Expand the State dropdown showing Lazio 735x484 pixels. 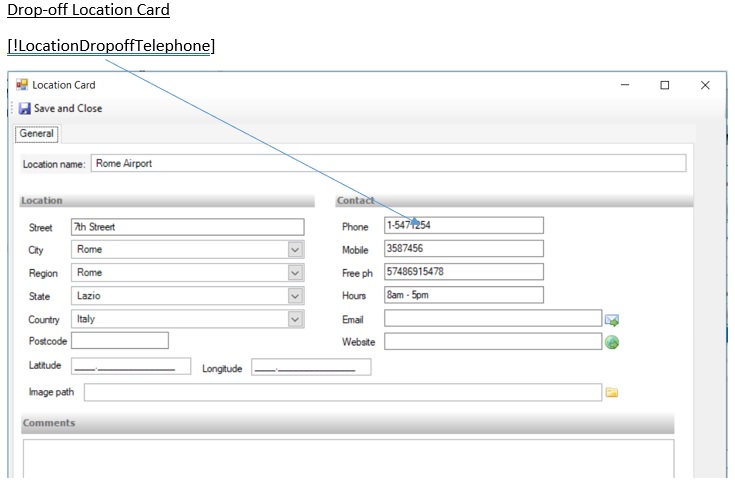pyautogui.click(x=295, y=296)
